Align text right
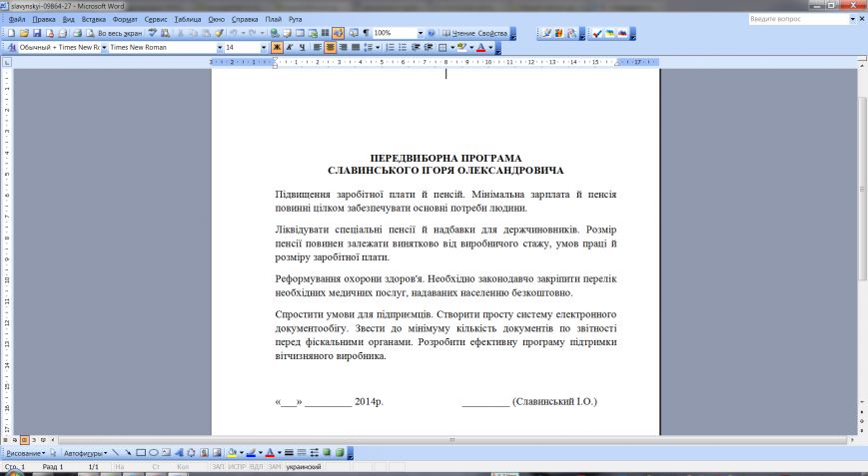Image resolution: width=868 pixels, height=476 pixels. tap(343, 48)
